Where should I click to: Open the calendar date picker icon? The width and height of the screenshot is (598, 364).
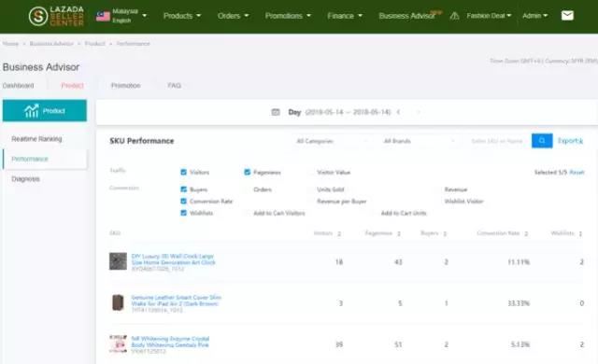click(x=276, y=112)
